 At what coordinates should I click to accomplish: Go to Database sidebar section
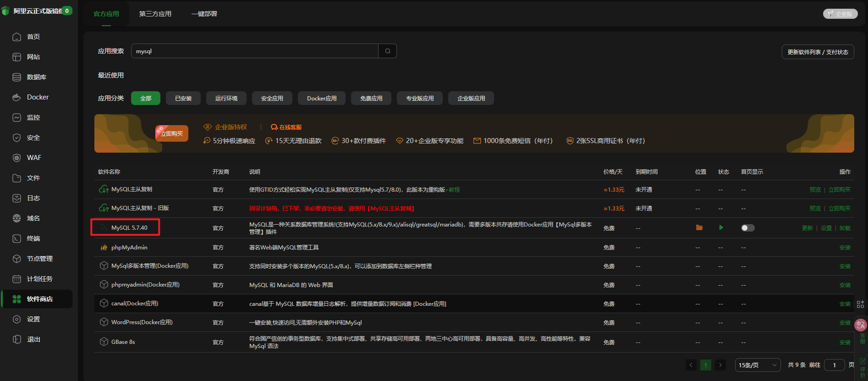point(36,77)
